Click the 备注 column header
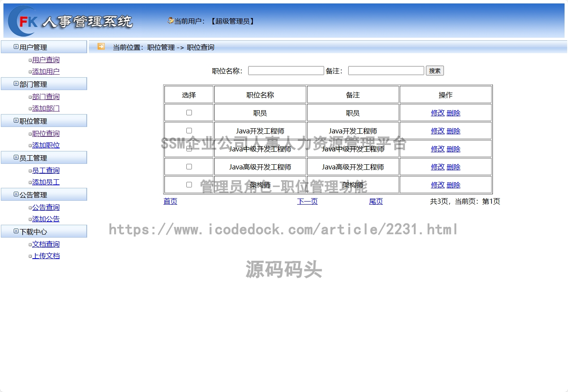Screen dimensions: 568x392 (x=353, y=95)
